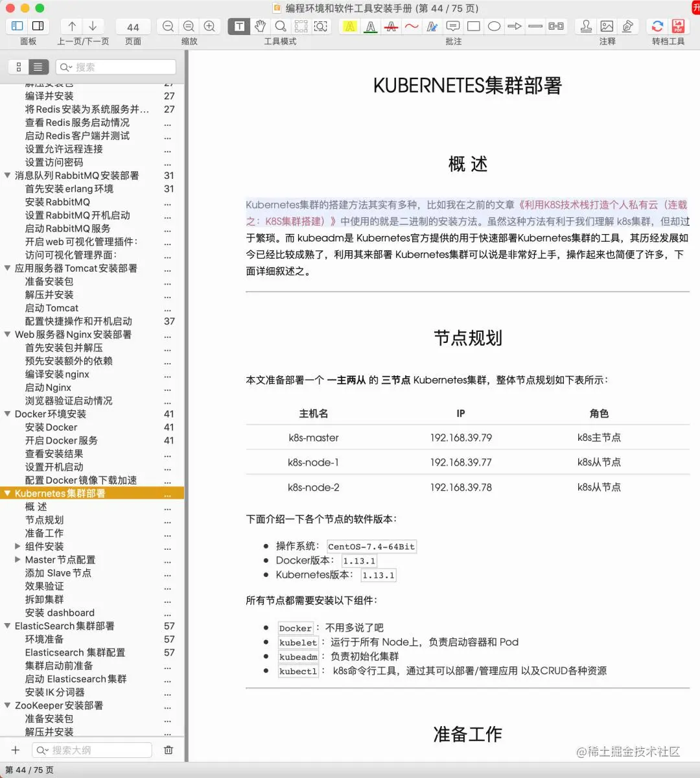The image size is (700, 778).
Task: Open 启动Tomcat outline entry
Action: point(52,308)
